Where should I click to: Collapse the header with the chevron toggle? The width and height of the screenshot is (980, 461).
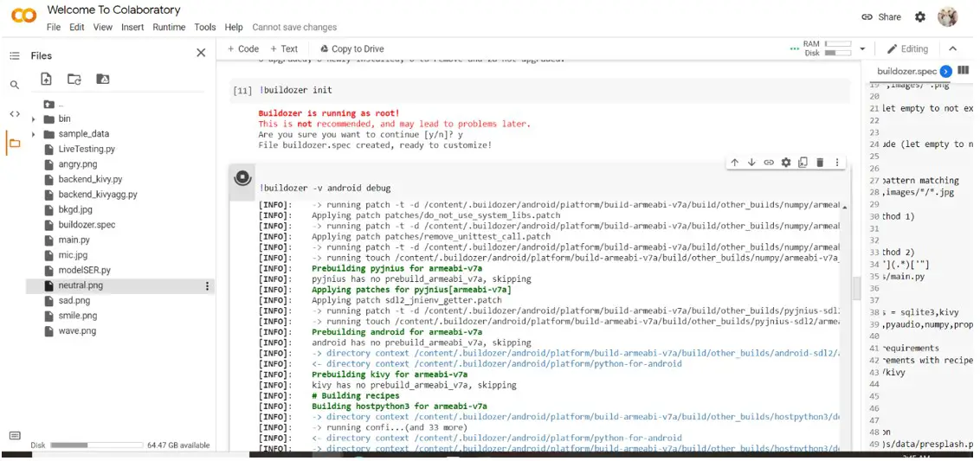click(953, 49)
